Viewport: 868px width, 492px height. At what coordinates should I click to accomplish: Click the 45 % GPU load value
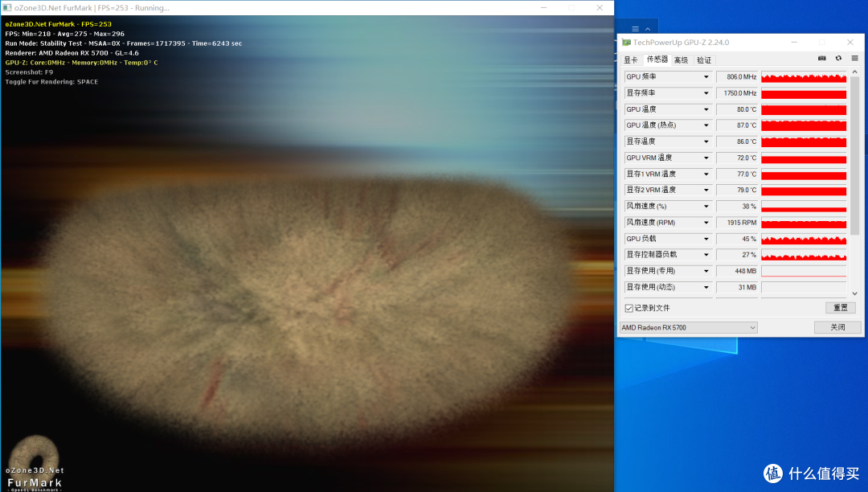coord(736,239)
